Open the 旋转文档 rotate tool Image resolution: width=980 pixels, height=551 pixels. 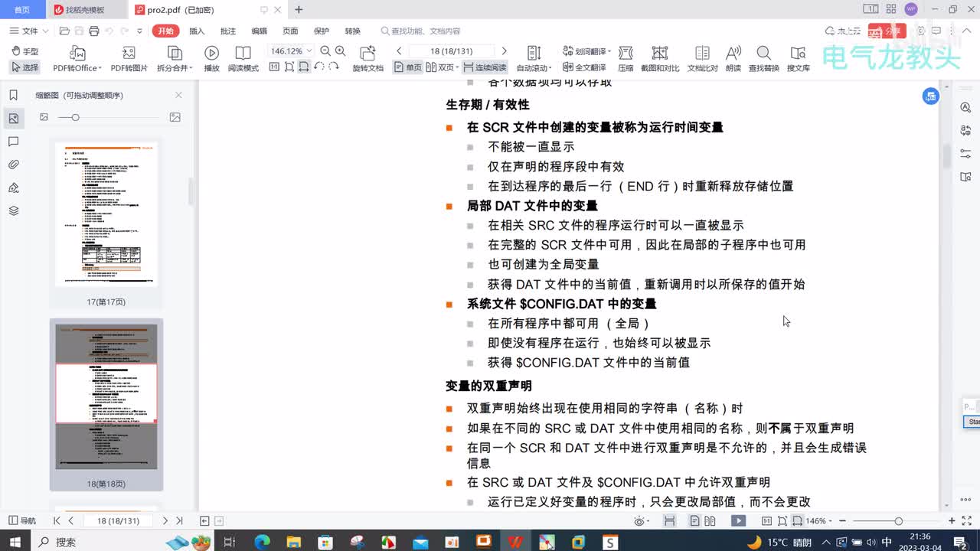pos(367,59)
